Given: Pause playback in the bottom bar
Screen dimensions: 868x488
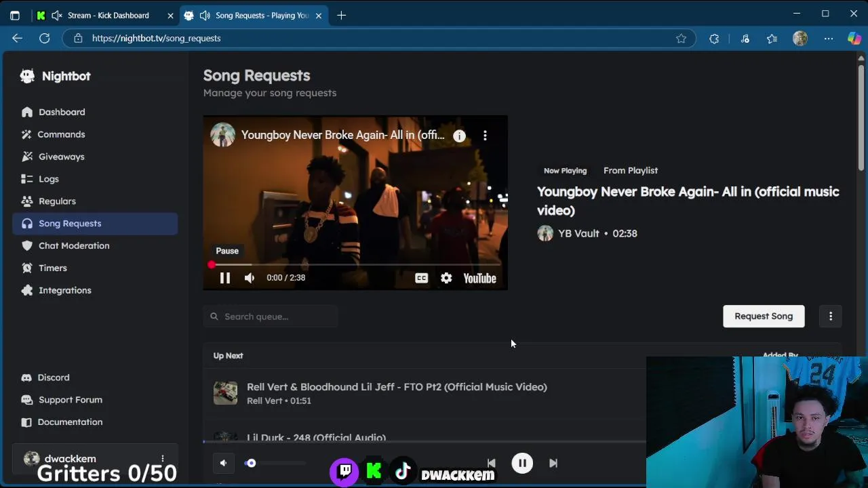Looking at the screenshot, I should 522,463.
